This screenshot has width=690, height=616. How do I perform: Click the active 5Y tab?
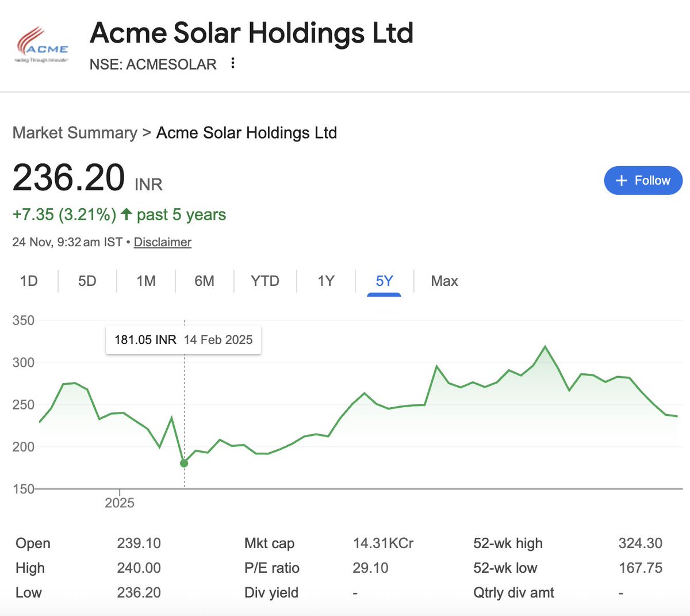pos(384,281)
